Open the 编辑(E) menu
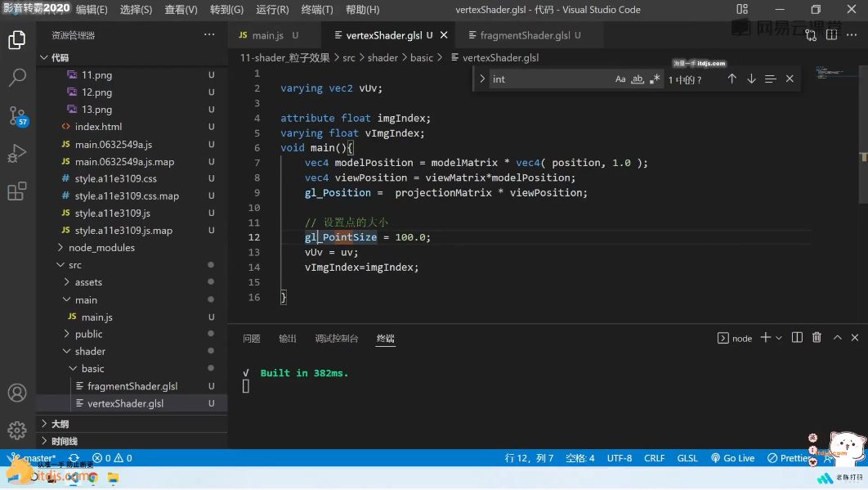Image resolution: width=868 pixels, height=490 pixels. pyautogui.click(x=92, y=10)
